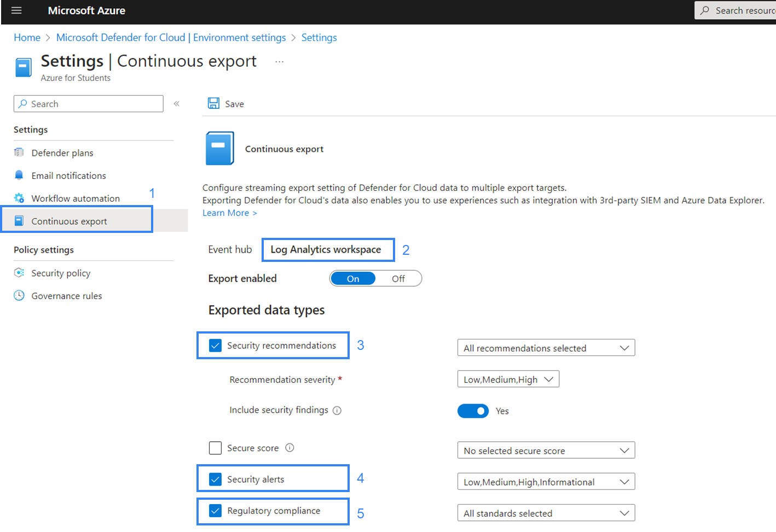Open Microsoft Defender for Cloud breadcrumb
The width and height of the screenshot is (776, 532).
click(171, 37)
